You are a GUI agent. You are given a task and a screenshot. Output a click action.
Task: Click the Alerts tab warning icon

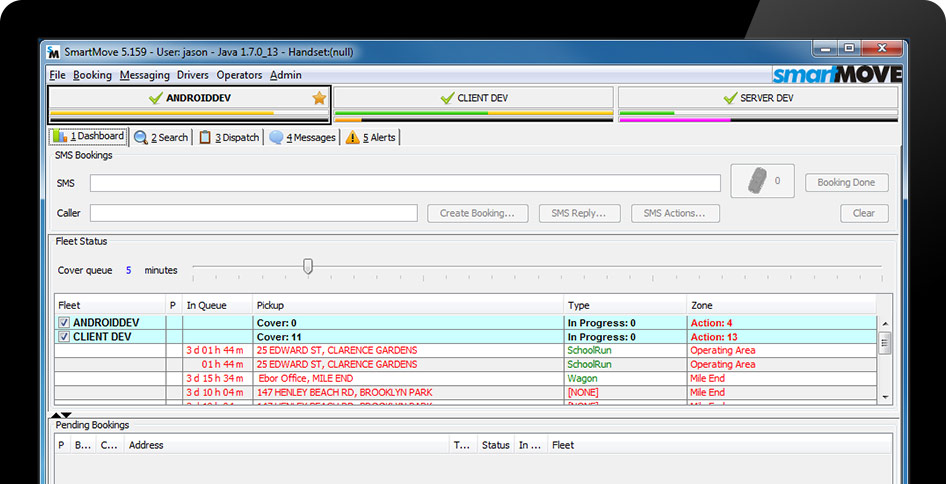tap(353, 138)
